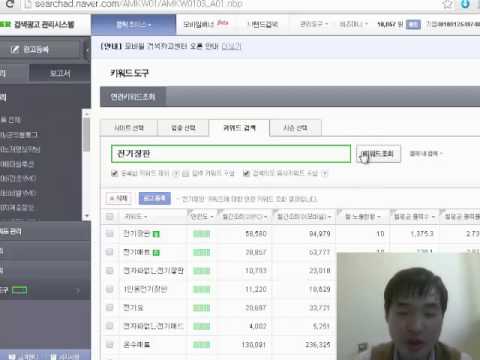Click the green icon beside the 전기매트 keyword

pos(156,253)
